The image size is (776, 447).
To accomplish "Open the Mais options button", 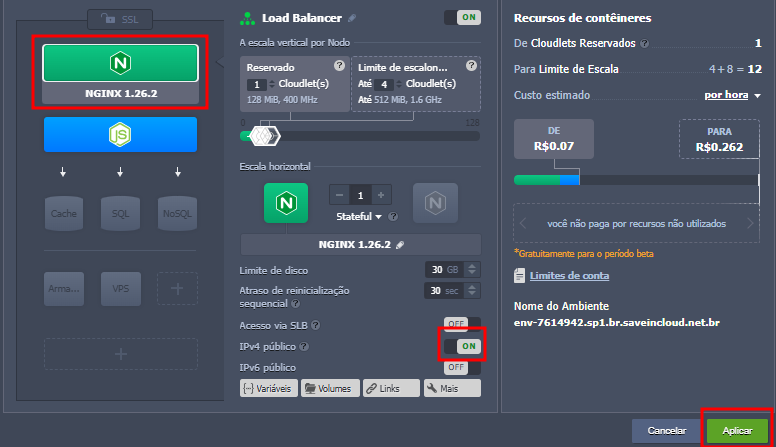I will coord(452,389).
